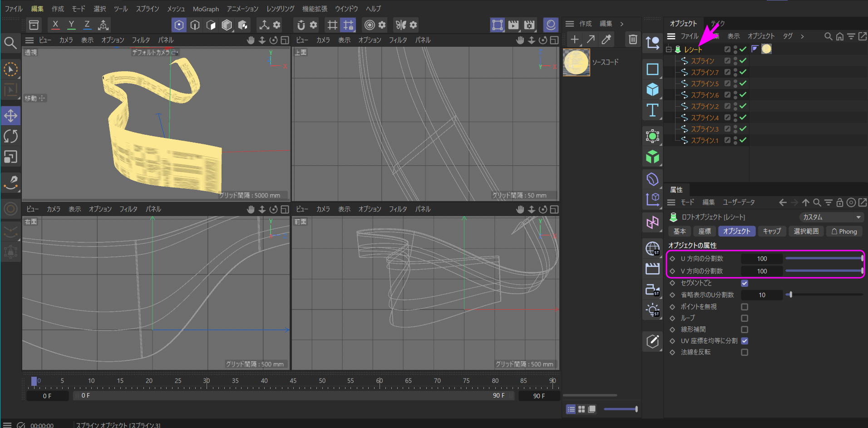Open the カスタム dropdown in attributes
The height and width of the screenshot is (428, 868).
click(831, 217)
